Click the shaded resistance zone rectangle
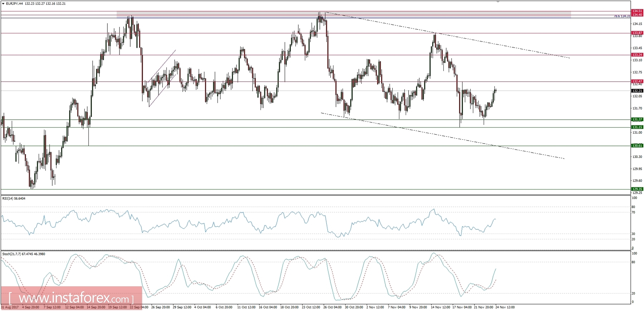Viewport: 644px width, 311px height. 344,14
